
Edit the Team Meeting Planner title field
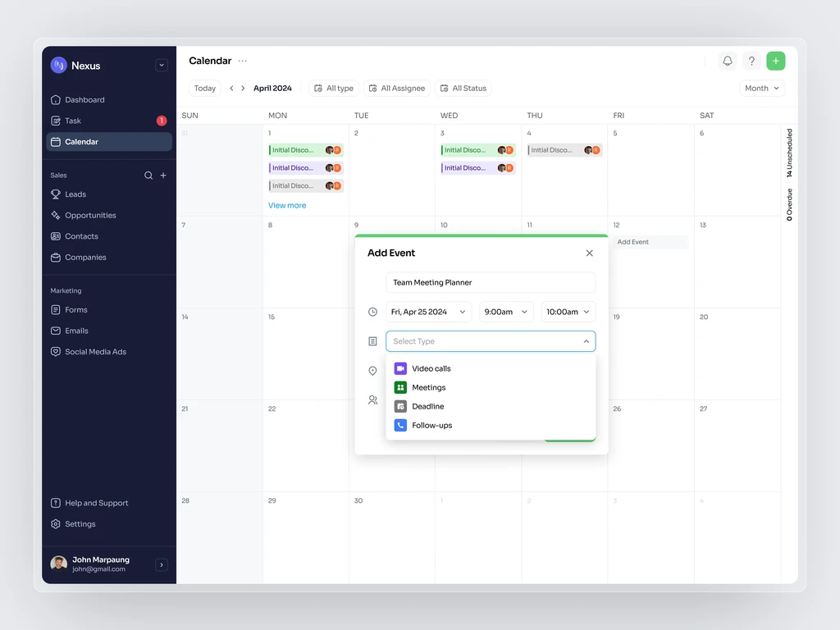coord(491,282)
